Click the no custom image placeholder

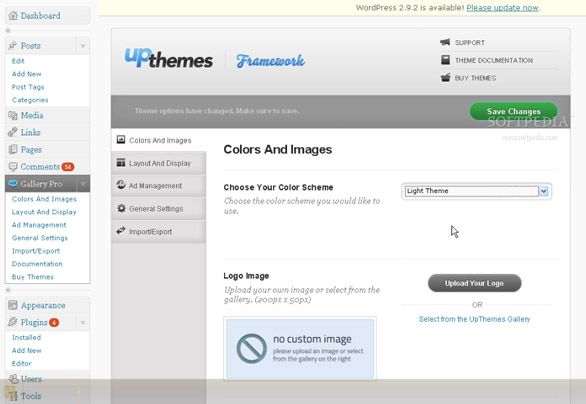point(300,348)
